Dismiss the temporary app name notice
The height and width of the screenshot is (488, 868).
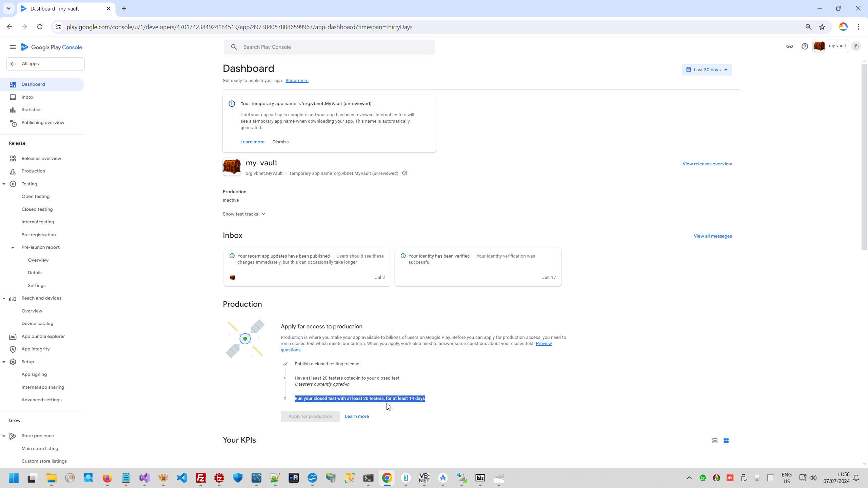[280, 142]
